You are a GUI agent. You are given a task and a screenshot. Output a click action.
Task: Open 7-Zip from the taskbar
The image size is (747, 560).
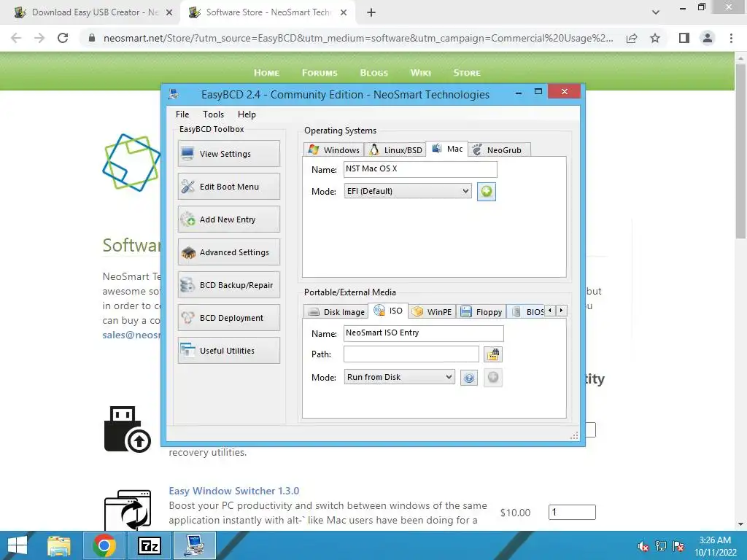(x=149, y=545)
